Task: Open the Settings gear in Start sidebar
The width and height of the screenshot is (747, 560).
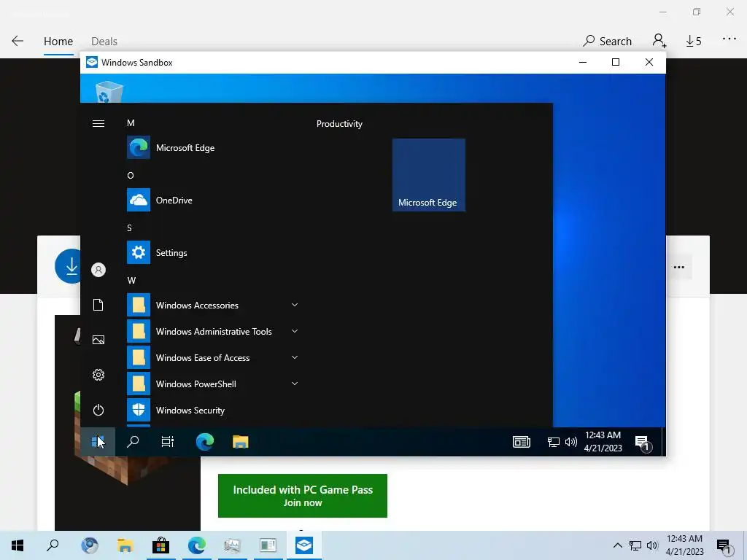Action: 98,375
